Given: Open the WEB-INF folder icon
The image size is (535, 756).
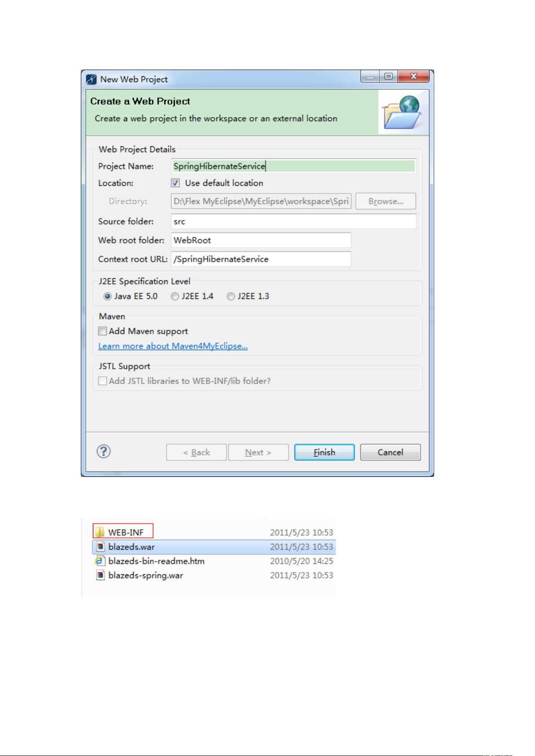Looking at the screenshot, I should [x=100, y=532].
